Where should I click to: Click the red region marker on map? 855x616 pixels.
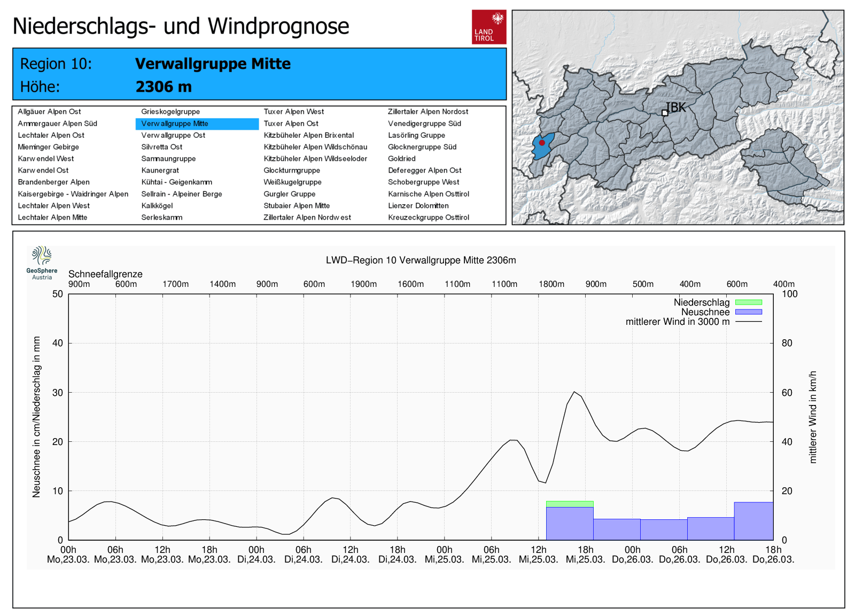(542, 143)
